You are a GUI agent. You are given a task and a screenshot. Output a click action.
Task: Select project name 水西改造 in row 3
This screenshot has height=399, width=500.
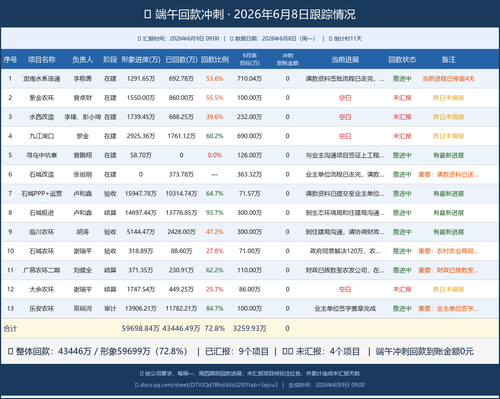[x=42, y=117]
